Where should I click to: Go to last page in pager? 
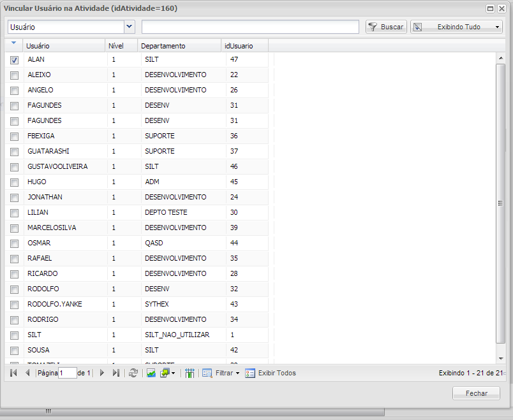pyautogui.click(x=116, y=373)
